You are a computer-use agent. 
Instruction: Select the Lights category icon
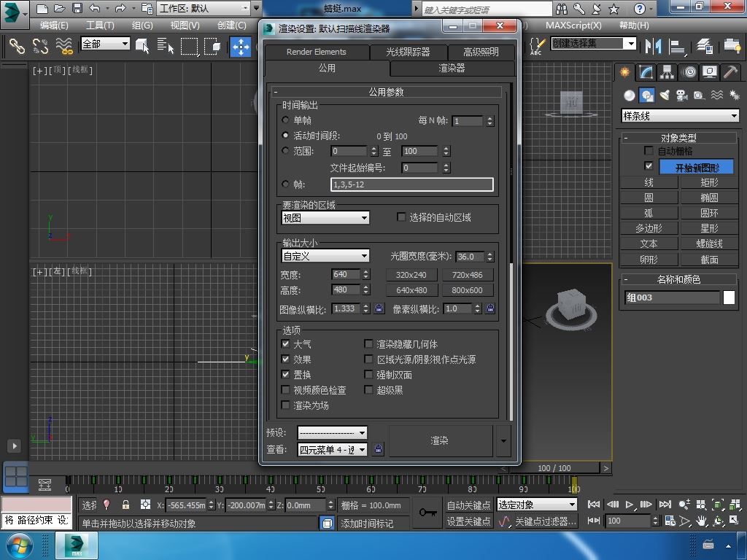pos(665,96)
